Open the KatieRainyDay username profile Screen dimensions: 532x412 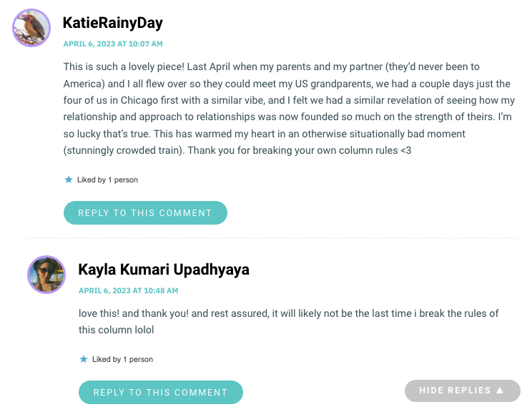click(x=113, y=23)
